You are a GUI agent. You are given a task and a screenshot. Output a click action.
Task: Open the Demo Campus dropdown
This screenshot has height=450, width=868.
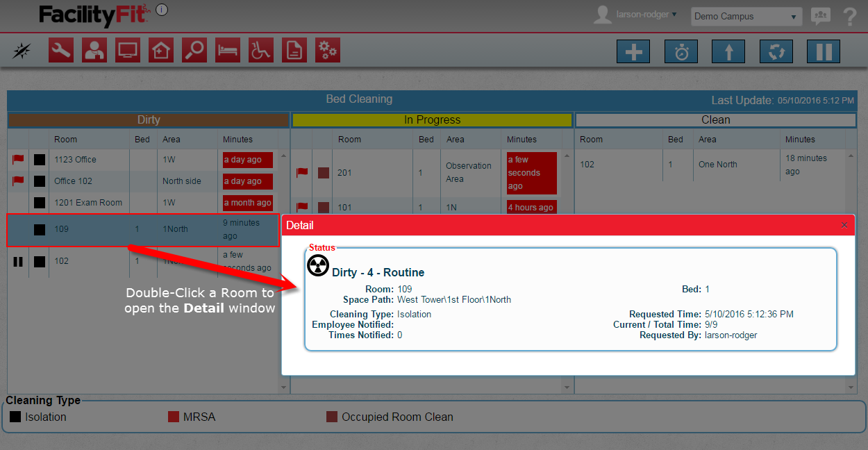tap(746, 17)
